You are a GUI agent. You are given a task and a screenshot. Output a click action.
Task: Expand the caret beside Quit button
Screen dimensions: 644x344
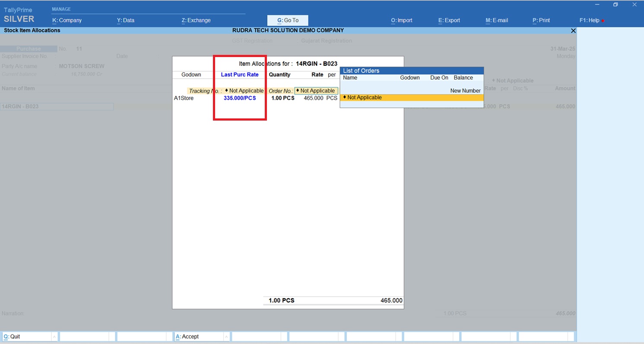54,337
